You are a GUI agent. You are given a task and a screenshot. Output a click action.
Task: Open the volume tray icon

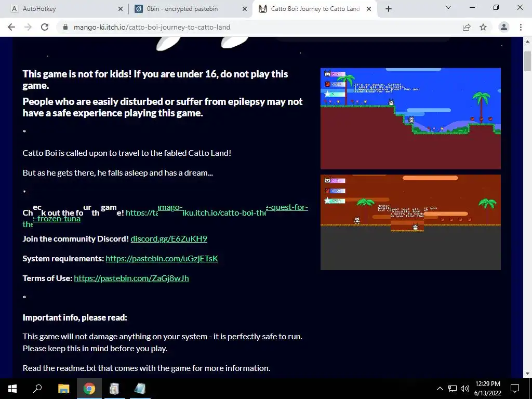[x=464, y=389]
